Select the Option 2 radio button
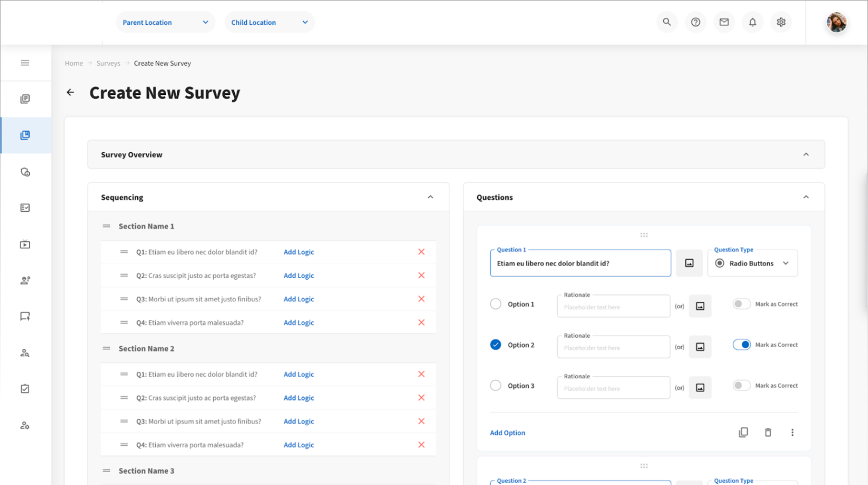The image size is (868, 485). point(496,345)
